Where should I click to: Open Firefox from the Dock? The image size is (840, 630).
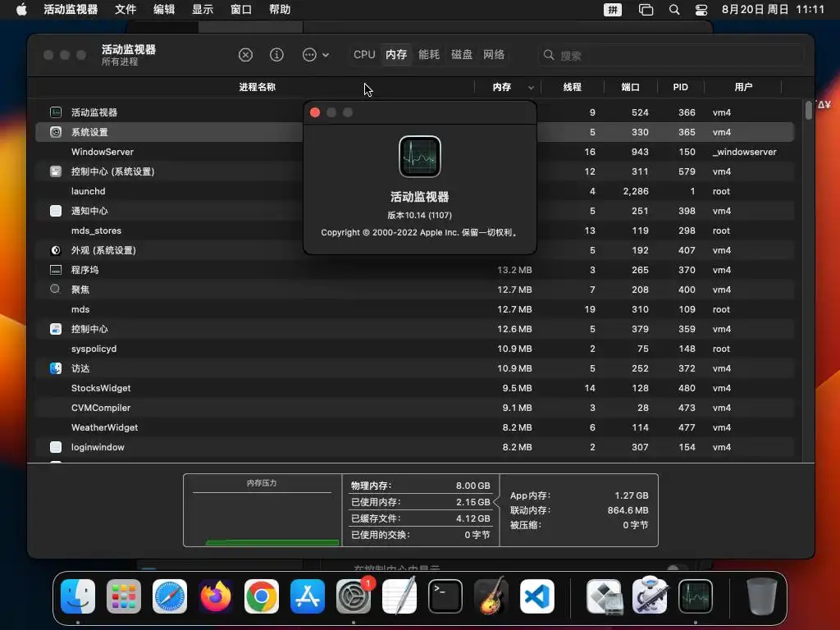pos(216,596)
